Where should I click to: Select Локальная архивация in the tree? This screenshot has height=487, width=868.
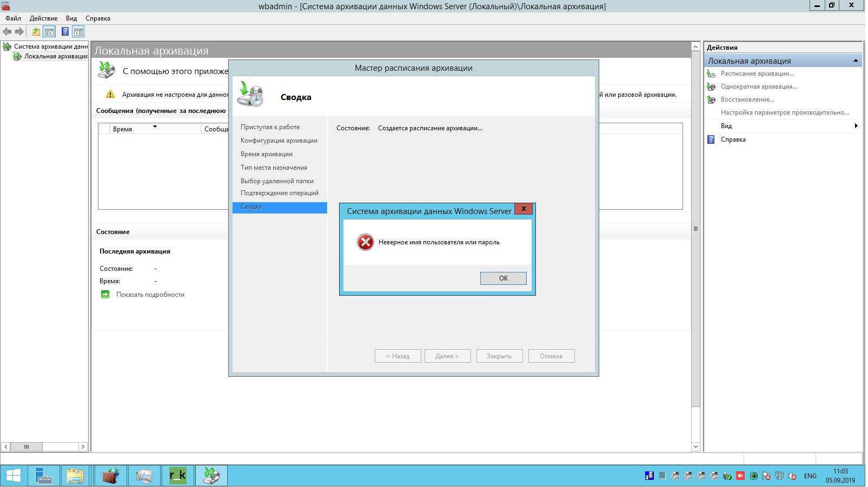55,56
